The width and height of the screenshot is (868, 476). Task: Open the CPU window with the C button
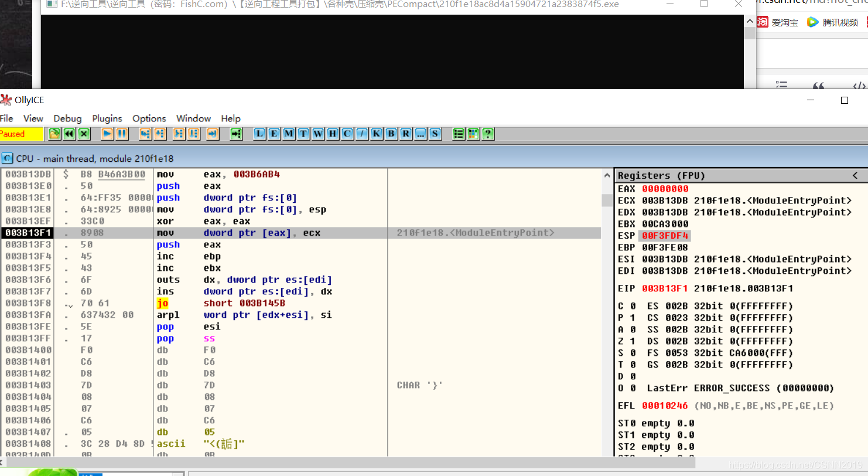click(347, 134)
